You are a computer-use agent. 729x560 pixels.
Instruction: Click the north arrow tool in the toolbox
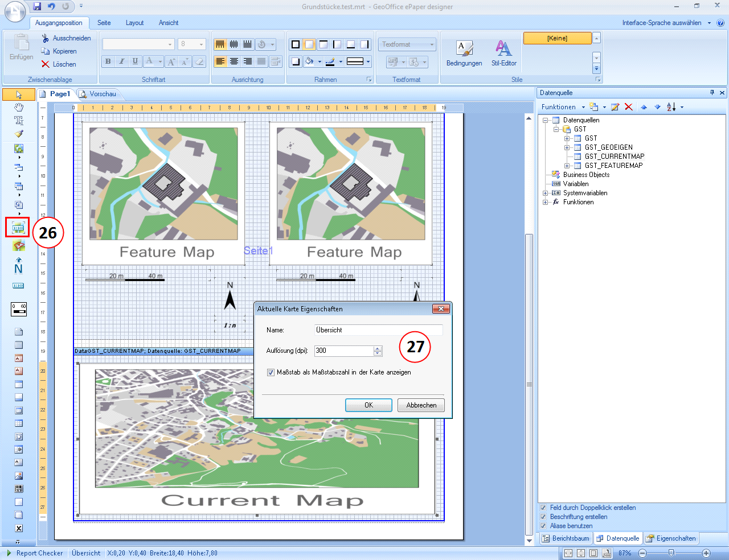click(x=18, y=266)
